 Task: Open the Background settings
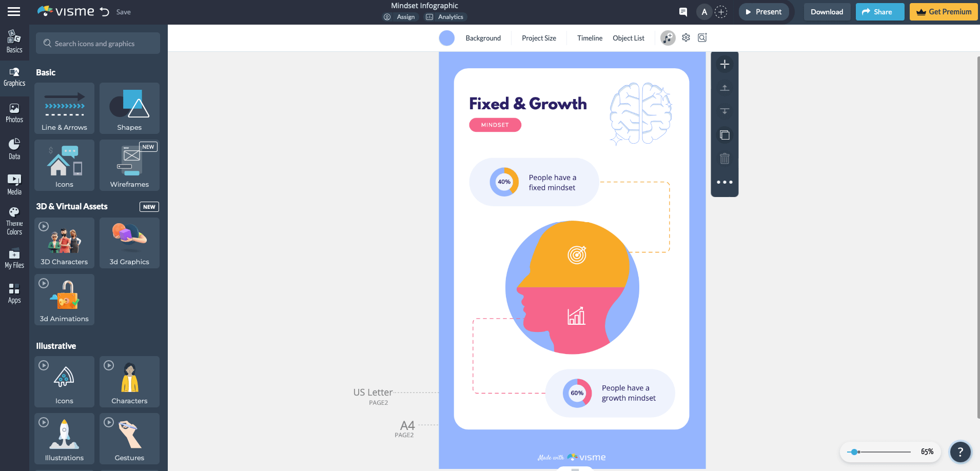tap(483, 37)
